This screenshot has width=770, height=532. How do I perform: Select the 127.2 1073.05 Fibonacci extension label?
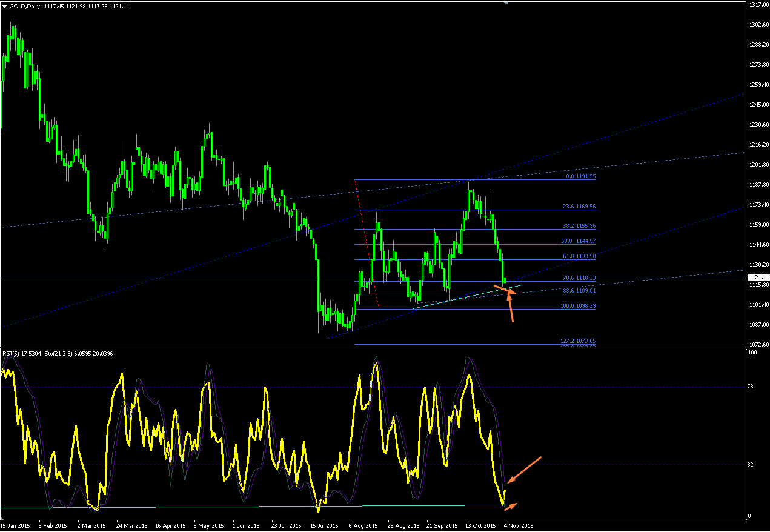pyautogui.click(x=579, y=341)
